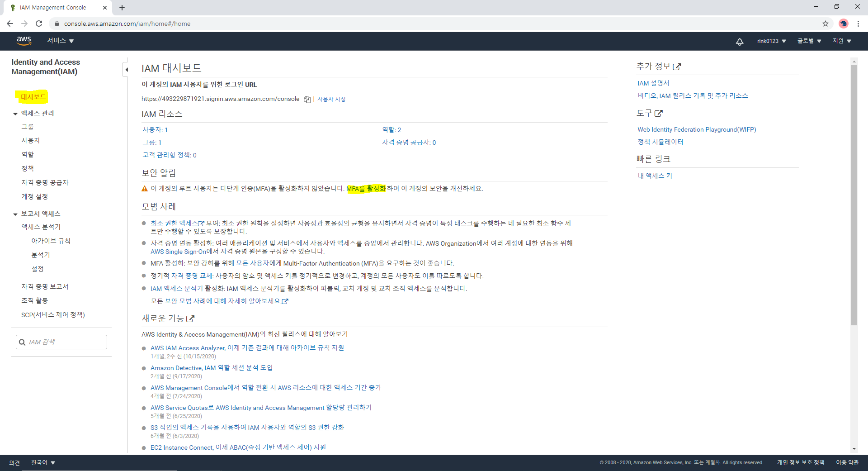Open Web Identity Federation Playground link
The height and width of the screenshot is (471, 868).
(x=697, y=130)
